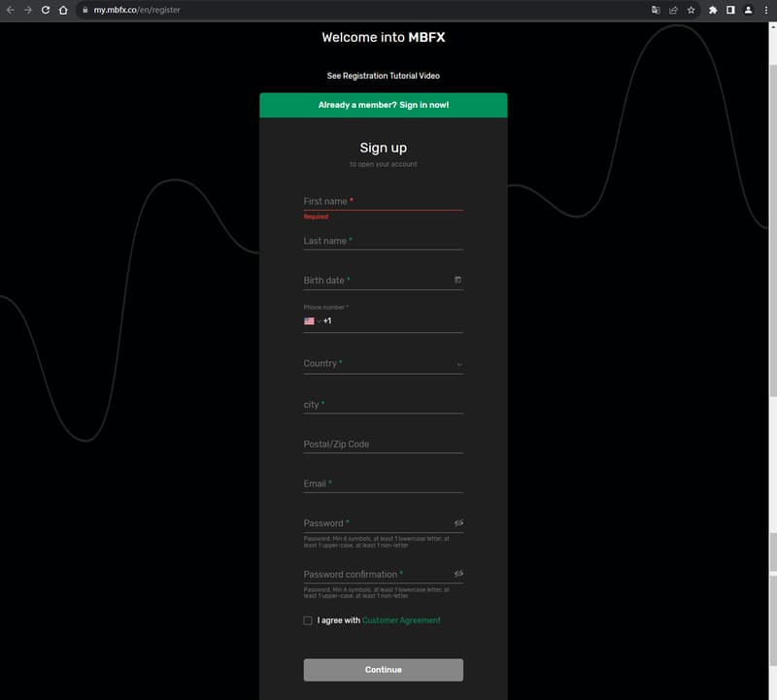This screenshot has height=700, width=777.
Task: Bookmark this page with the star
Action: (x=692, y=10)
